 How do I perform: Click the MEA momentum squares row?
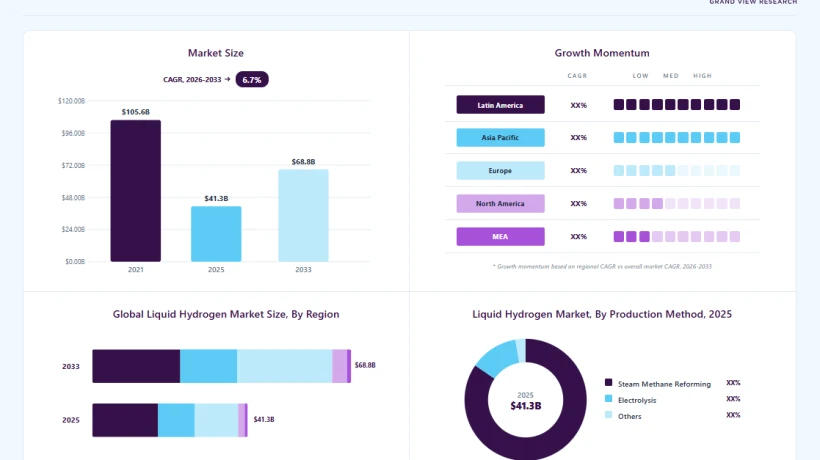(x=677, y=236)
